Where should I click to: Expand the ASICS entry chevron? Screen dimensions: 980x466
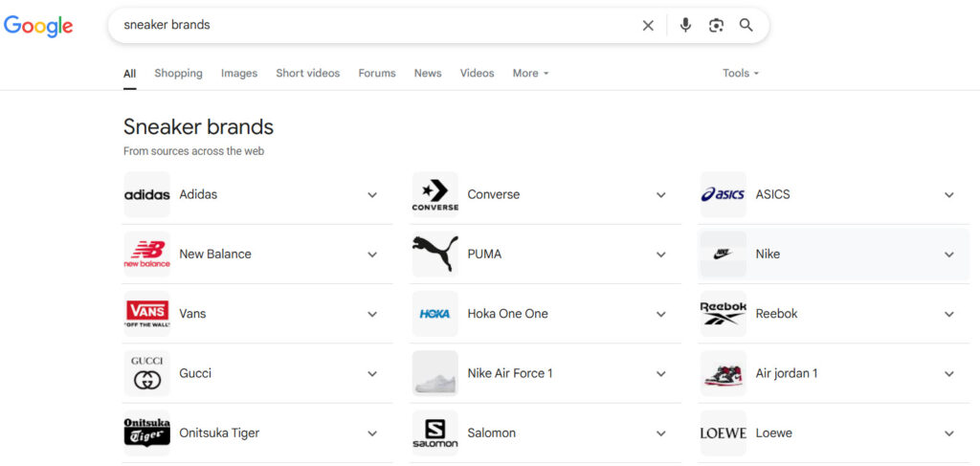pyautogui.click(x=949, y=195)
